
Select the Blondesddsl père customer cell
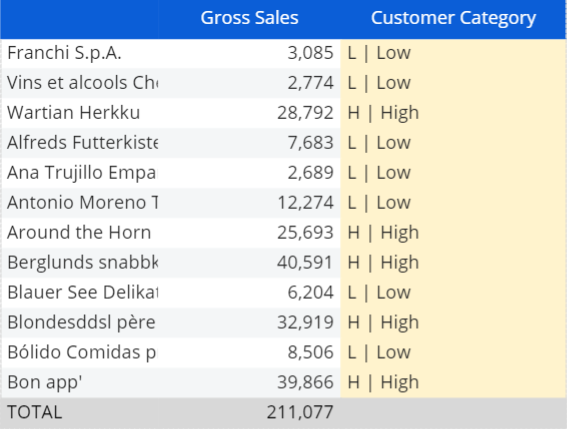pyautogui.click(x=81, y=322)
